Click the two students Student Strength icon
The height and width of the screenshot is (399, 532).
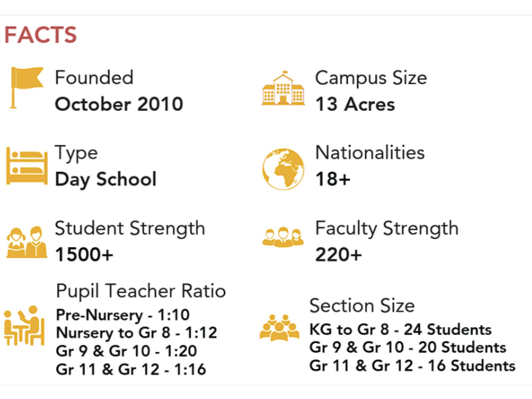[27, 242]
